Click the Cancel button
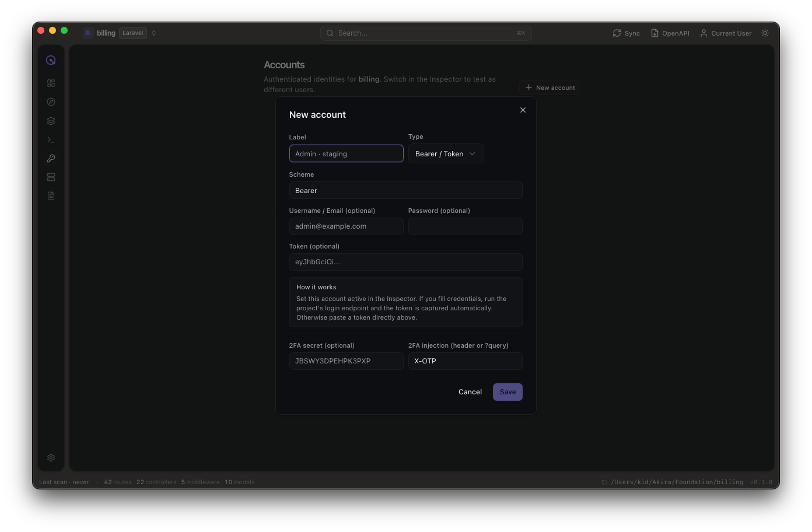The height and width of the screenshot is (532, 812). point(470,392)
